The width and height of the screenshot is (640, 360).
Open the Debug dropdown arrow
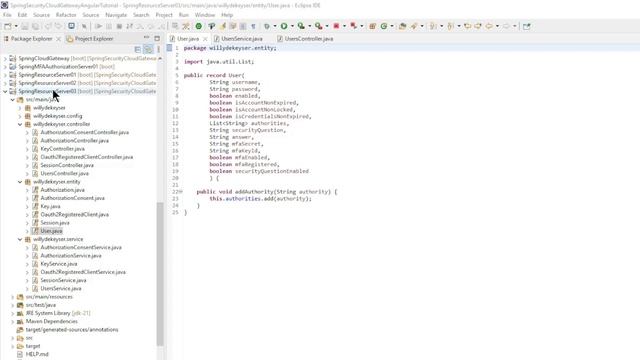point(275,26)
